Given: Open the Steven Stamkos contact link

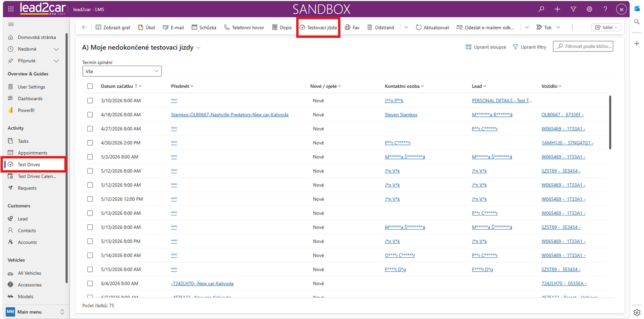Looking at the screenshot, I should tap(401, 115).
